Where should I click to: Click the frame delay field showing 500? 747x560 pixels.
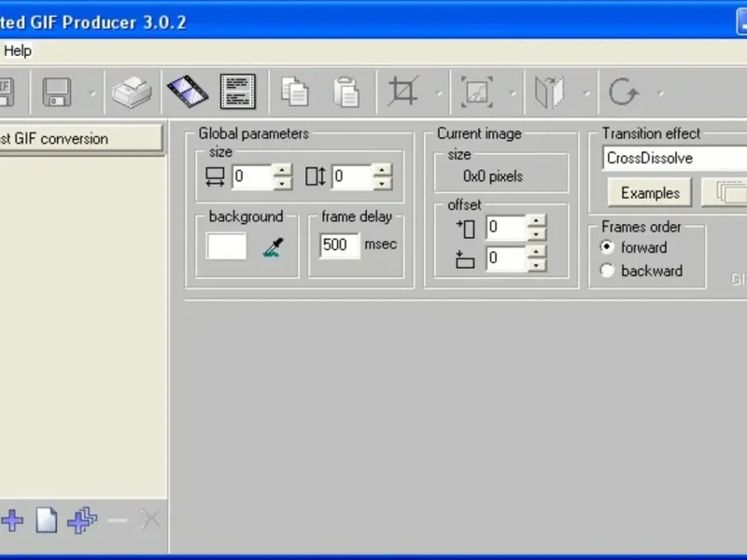click(x=339, y=245)
